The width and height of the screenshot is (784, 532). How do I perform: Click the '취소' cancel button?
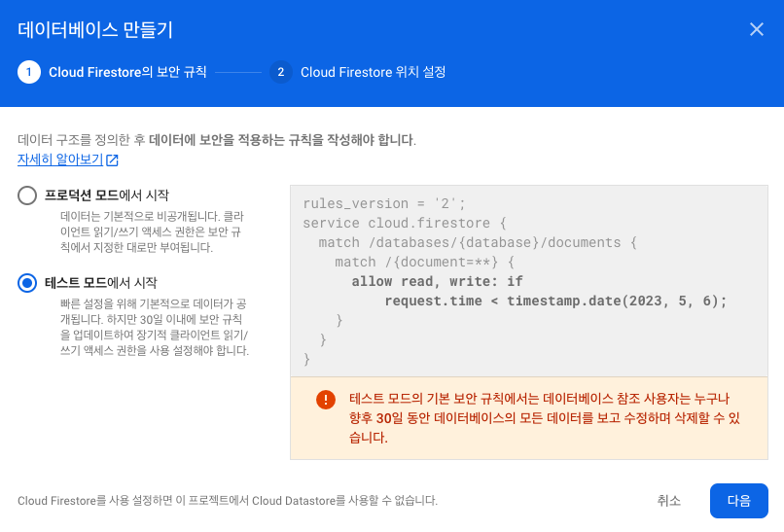click(668, 501)
